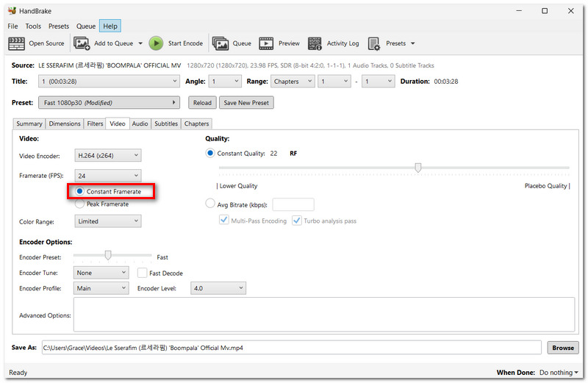Viewport: 588px width, 383px height.
Task: Select the Avg Bitrate (kbps) radio button
Action: (210, 204)
